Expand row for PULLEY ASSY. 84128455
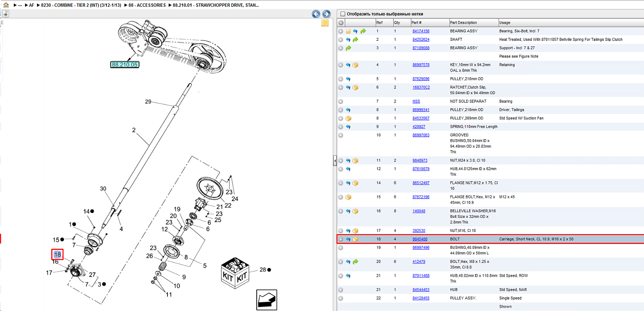 [x=341, y=298]
